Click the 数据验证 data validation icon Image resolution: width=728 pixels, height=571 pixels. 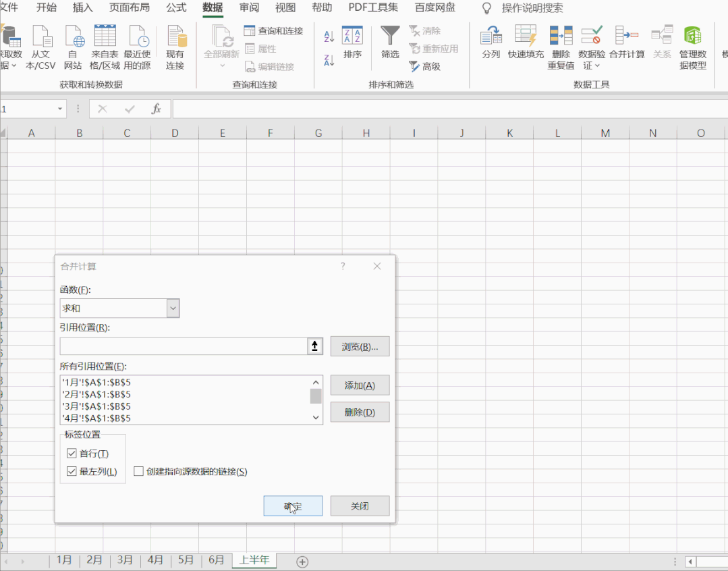[592, 35]
